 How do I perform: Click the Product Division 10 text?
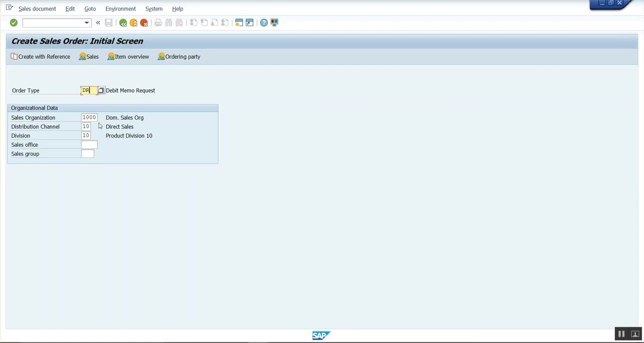pyautogui.click(x=129, y=136)
